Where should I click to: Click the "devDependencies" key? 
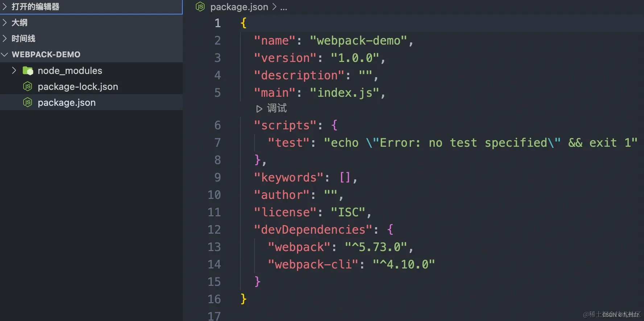pos(313,230)
